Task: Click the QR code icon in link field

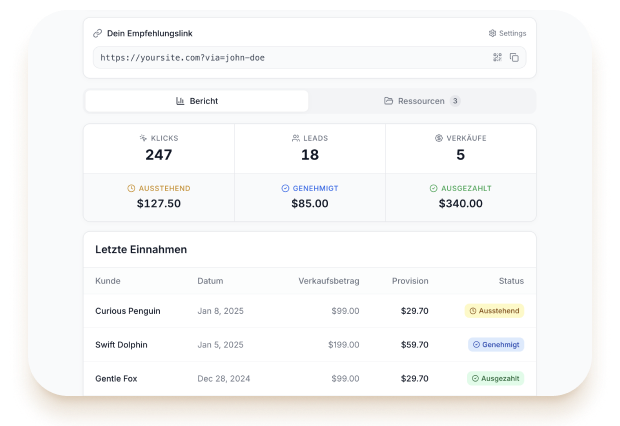Action: pos(497,57)
